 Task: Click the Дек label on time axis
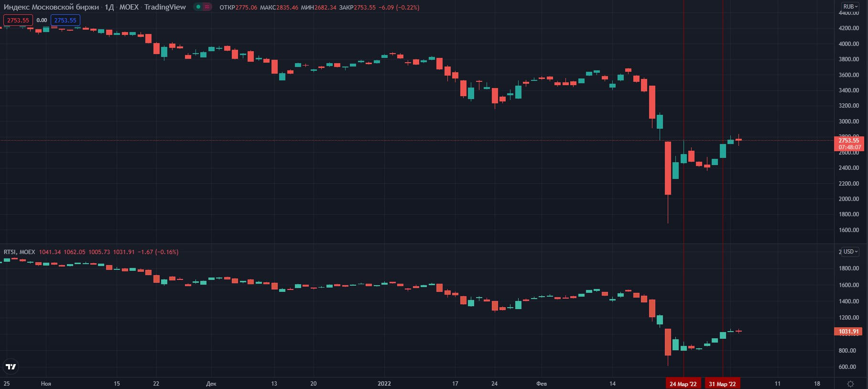point(211,384)
